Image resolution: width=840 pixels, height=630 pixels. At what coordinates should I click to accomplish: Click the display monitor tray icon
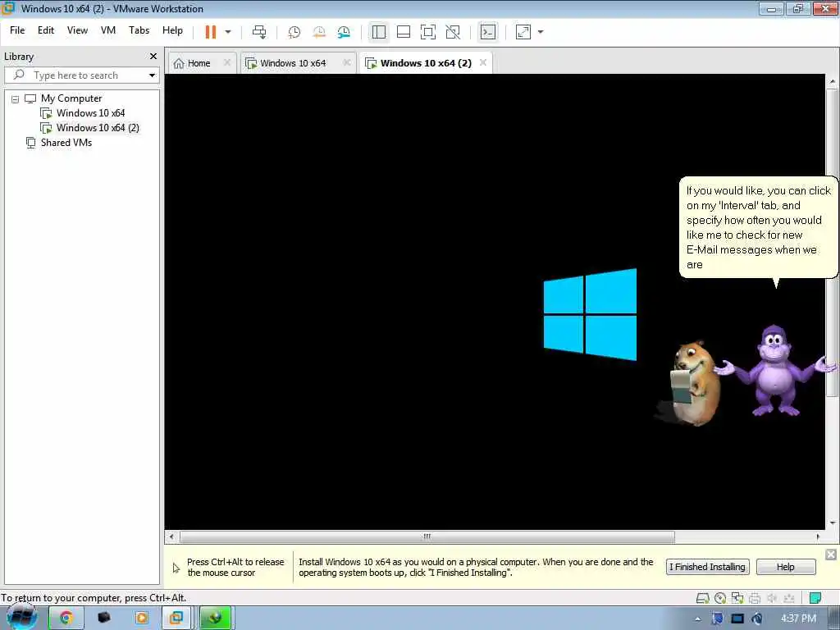point(737,619)
